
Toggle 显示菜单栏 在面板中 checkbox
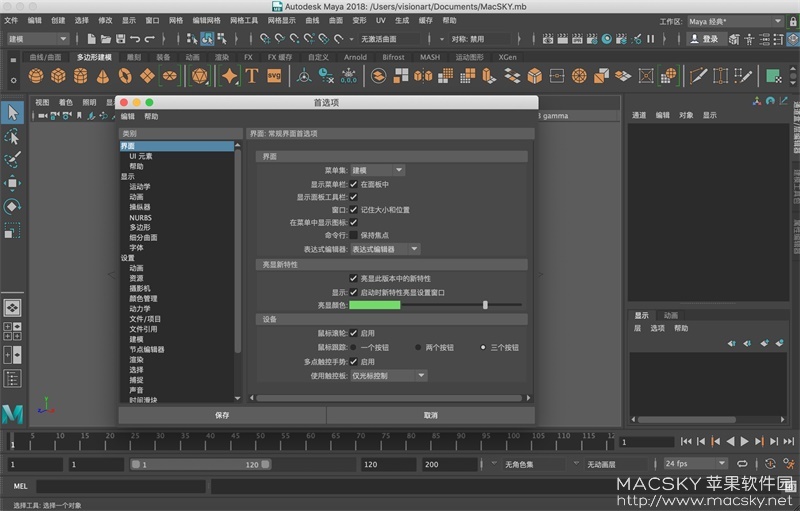(x=354, y=184)
